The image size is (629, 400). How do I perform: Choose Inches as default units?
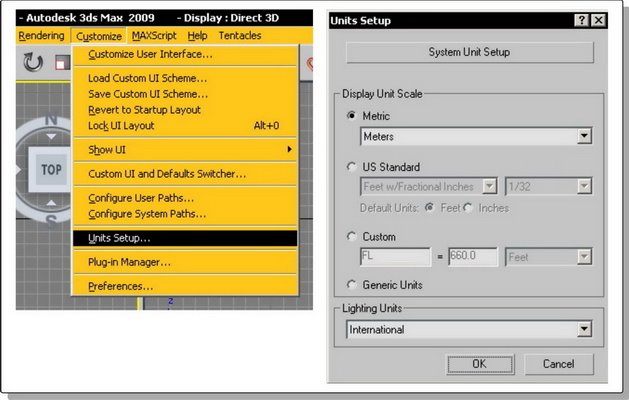[468, 207]
